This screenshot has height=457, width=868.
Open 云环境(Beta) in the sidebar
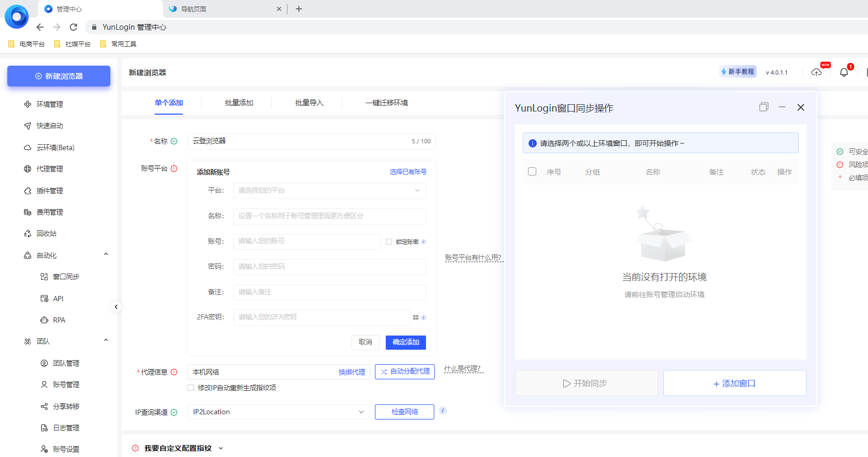click(x=55, y=147)
